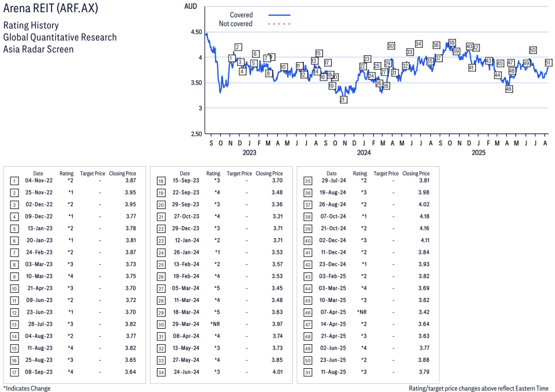Select the date 07-Oct-24

click(333, 217)
